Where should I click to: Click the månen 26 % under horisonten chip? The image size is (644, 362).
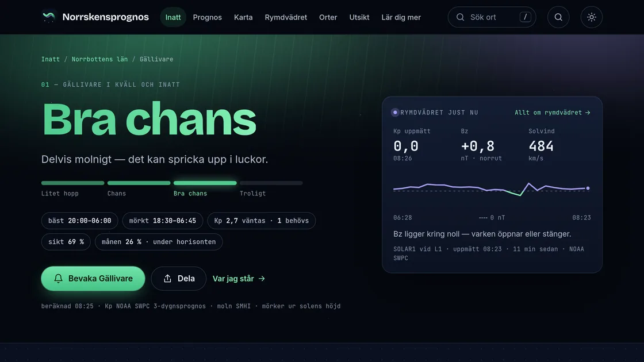click(159, 242)
